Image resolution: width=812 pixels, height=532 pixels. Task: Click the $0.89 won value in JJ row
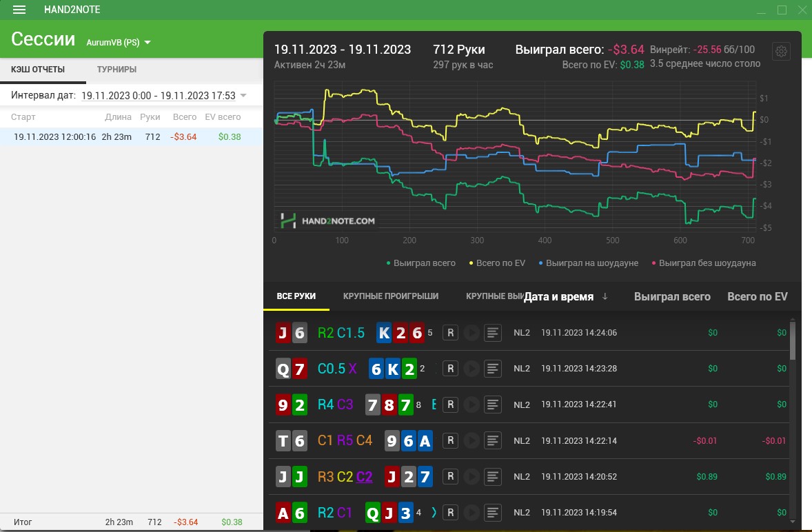coord(707,476)
